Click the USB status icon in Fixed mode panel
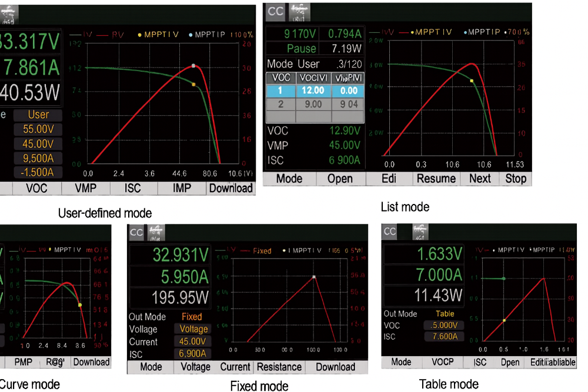The width and height of the screenshot is (588, 392). (158, 233)
